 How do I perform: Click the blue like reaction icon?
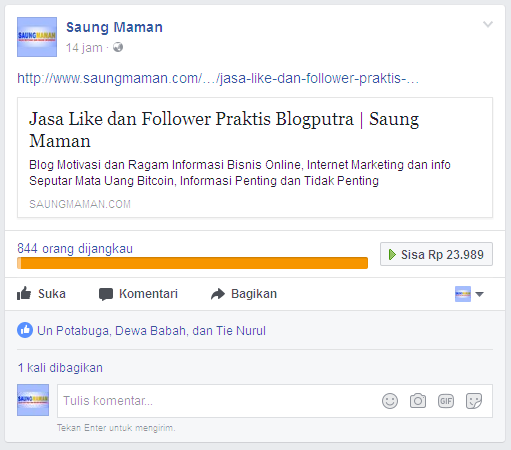[25, 330]
